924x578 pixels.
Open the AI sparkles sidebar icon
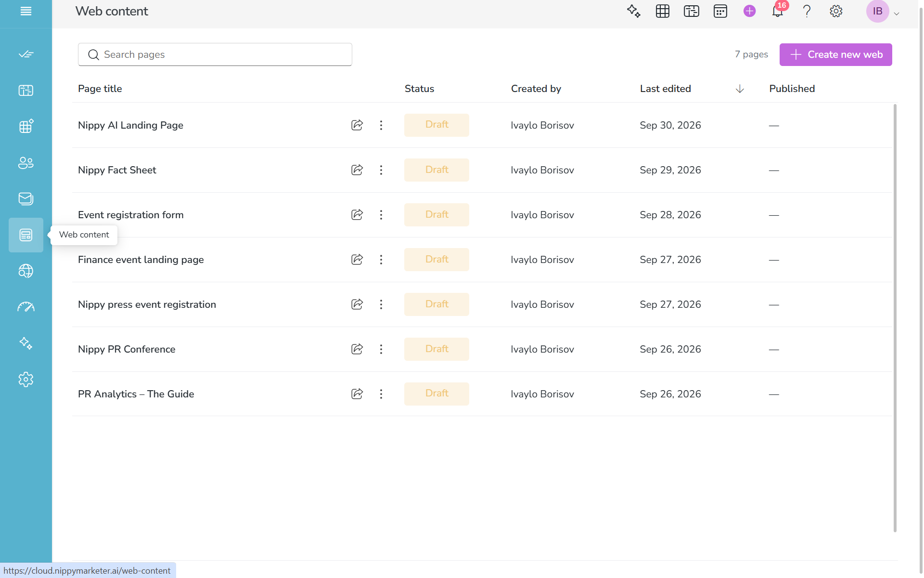click(26, 343)
